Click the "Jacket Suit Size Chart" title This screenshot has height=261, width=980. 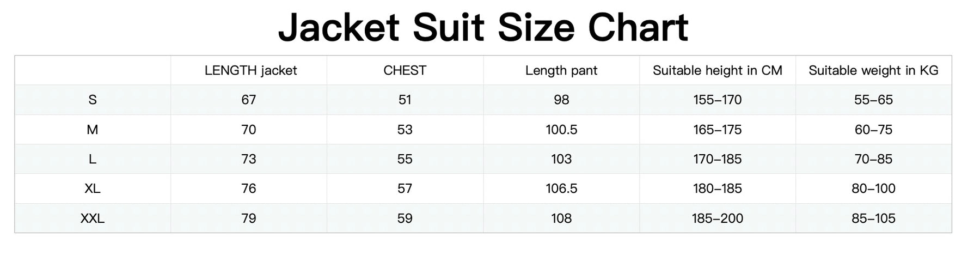(483, 27)
